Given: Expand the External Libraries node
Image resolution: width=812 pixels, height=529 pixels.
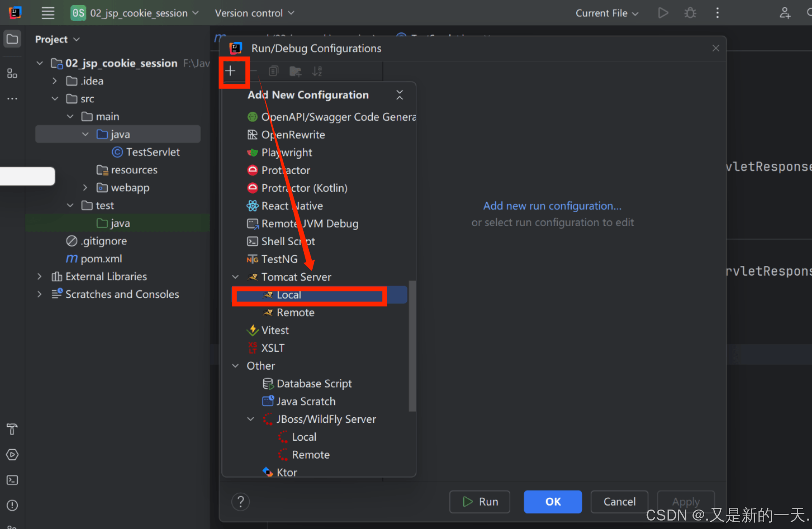Looking at the screenshot, I should [x=39, y=277].
